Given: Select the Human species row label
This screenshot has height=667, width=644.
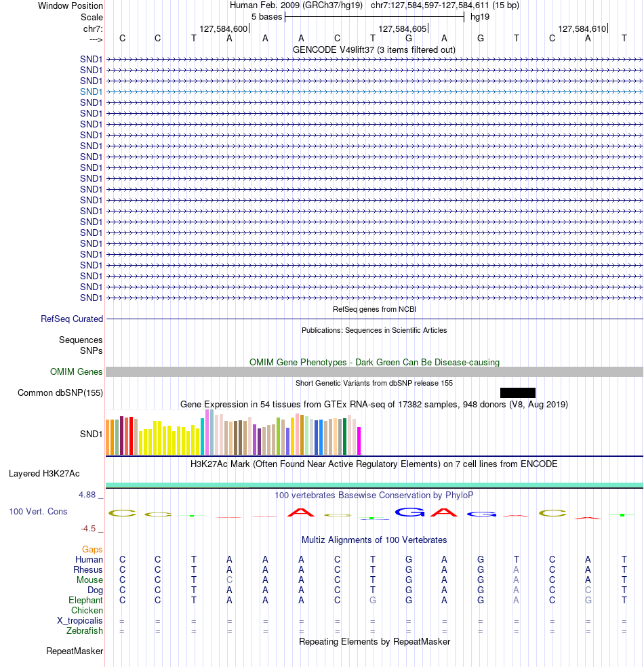Looking at the screenshot, I should 89,559.
